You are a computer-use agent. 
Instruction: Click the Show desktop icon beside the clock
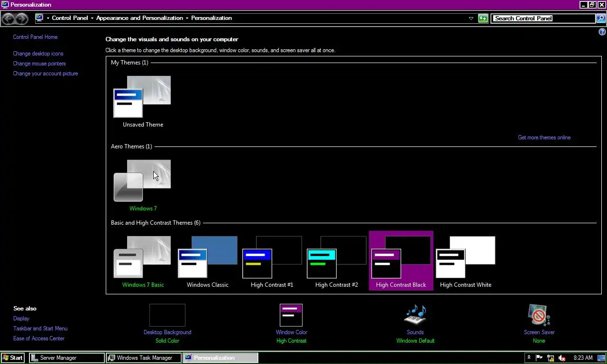(x=601, y=358)
